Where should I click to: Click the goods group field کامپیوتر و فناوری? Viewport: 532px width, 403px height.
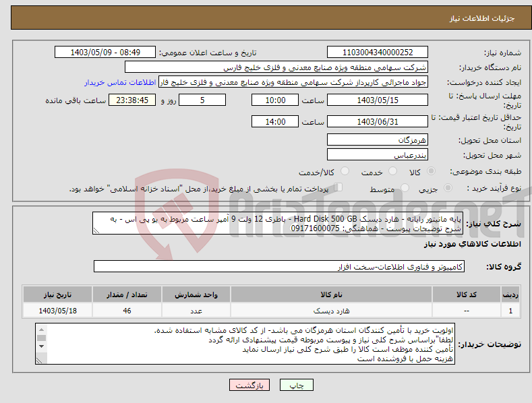point(279,267)
